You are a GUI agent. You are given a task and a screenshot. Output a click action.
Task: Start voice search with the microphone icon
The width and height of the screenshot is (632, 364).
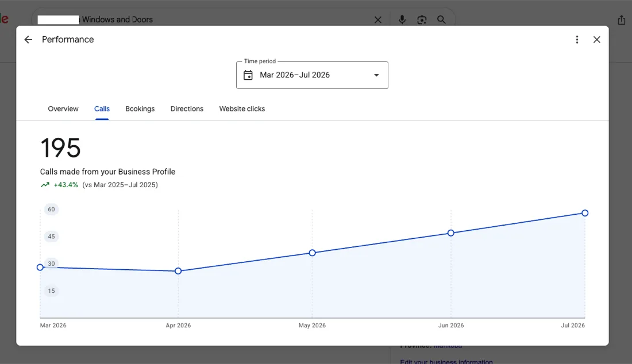tap(402, 20)
